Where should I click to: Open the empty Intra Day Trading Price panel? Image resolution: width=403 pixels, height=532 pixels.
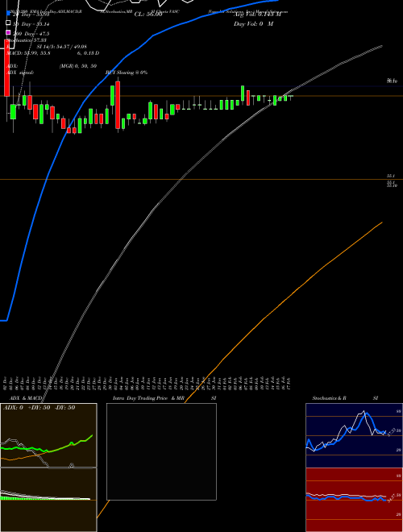[x=161, y=451]
